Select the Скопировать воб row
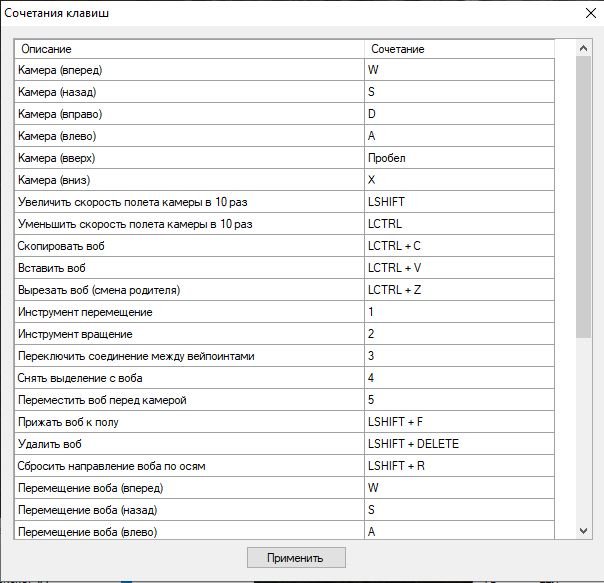604x583 pixels. 189,246
